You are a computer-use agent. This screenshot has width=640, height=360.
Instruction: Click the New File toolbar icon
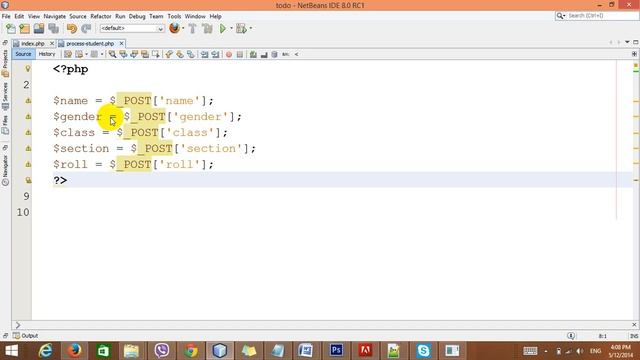pos(11,29)
